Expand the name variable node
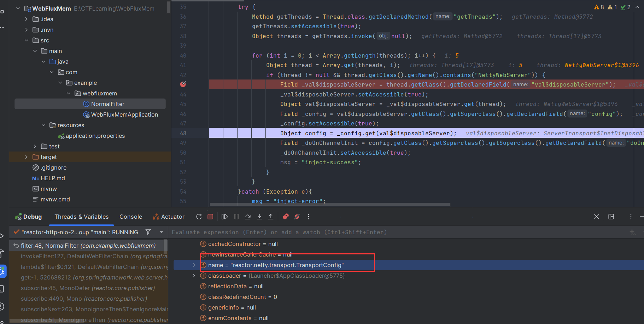 194,265
